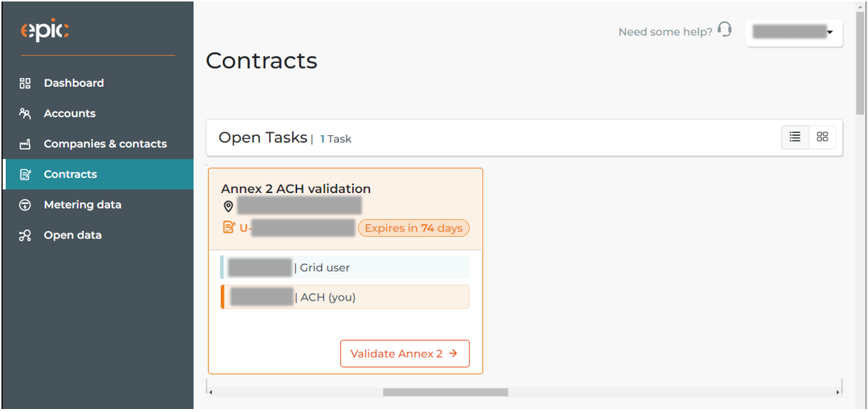868x412 pixels.
Task: Click the location pin icon in task card
Action: pyautogui.click(x=228, y=207)
